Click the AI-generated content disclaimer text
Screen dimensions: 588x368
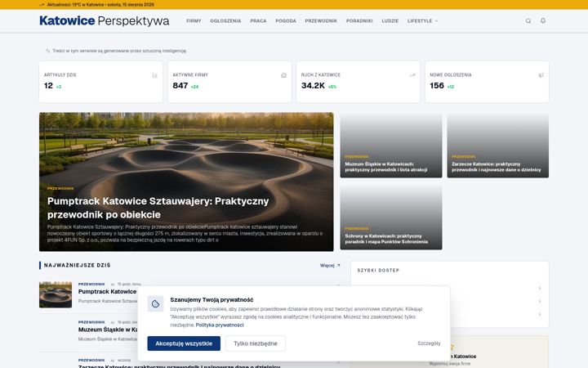tap(119, 51)
